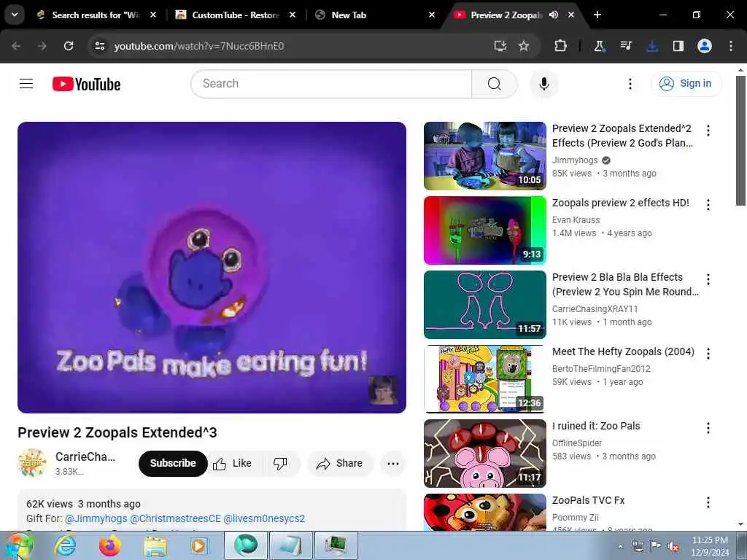Open media controls icon in toolbar

625,46
